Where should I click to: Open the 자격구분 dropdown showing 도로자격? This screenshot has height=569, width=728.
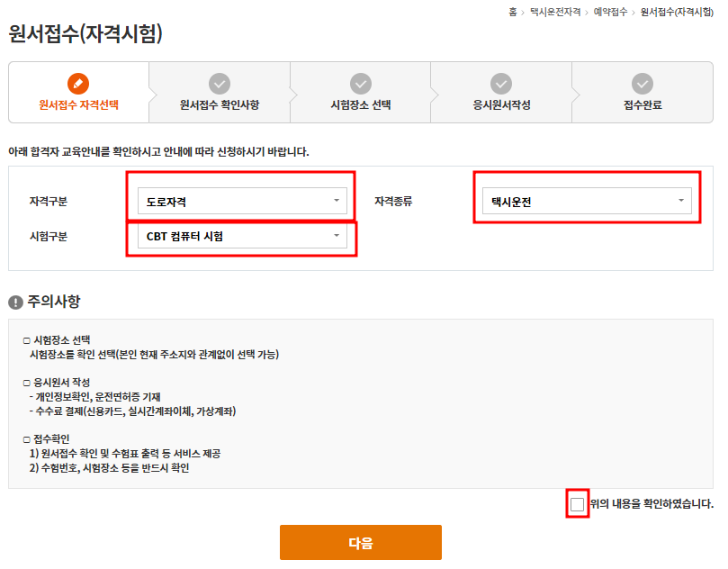pos(242,201)
